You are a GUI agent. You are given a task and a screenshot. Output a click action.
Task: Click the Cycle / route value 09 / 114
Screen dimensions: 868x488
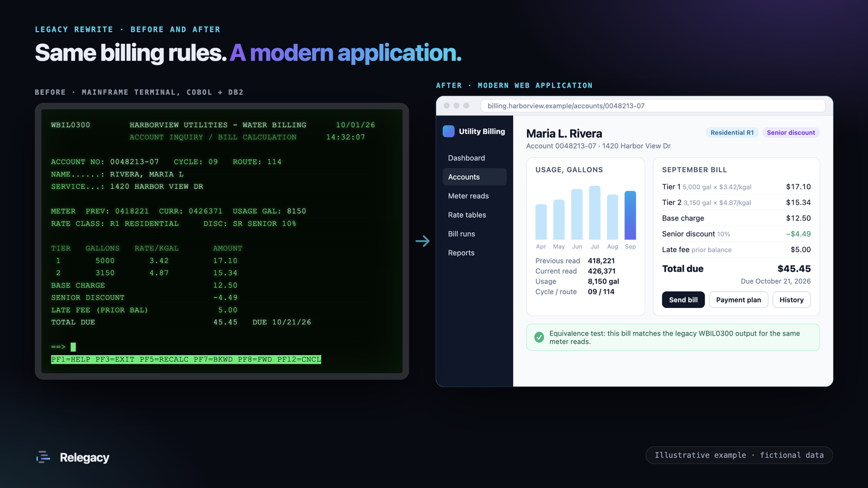[x=601, y=292]
